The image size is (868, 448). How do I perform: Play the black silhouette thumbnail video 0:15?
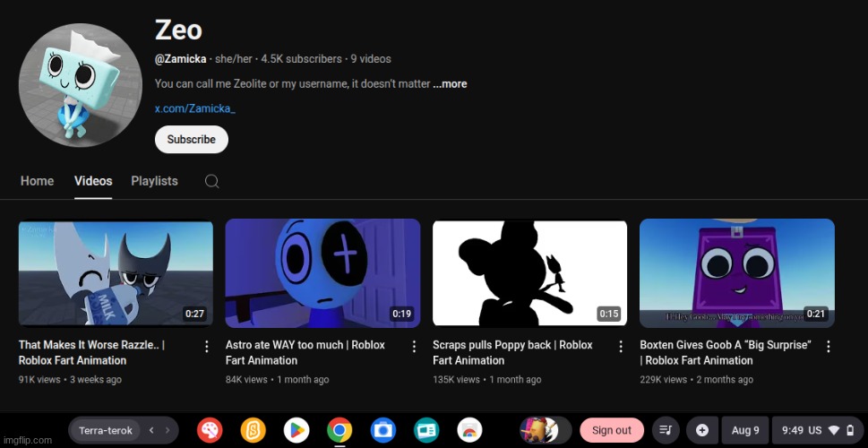click(529, 273)
